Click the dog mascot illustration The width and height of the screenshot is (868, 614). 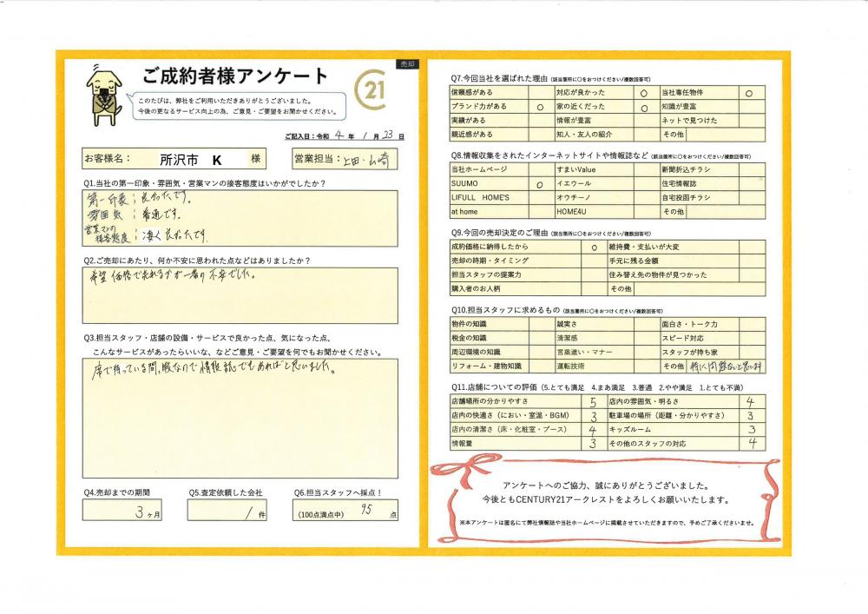103,97
